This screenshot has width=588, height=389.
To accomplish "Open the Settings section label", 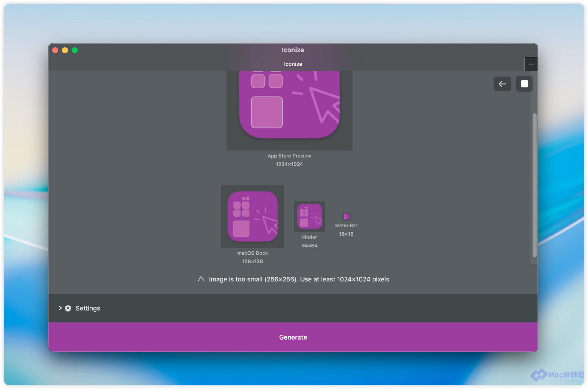I will coord(88,308).
